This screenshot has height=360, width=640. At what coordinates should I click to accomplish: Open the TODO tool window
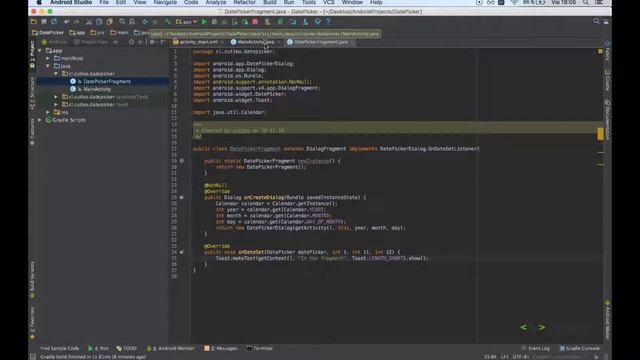click(127, 349)
